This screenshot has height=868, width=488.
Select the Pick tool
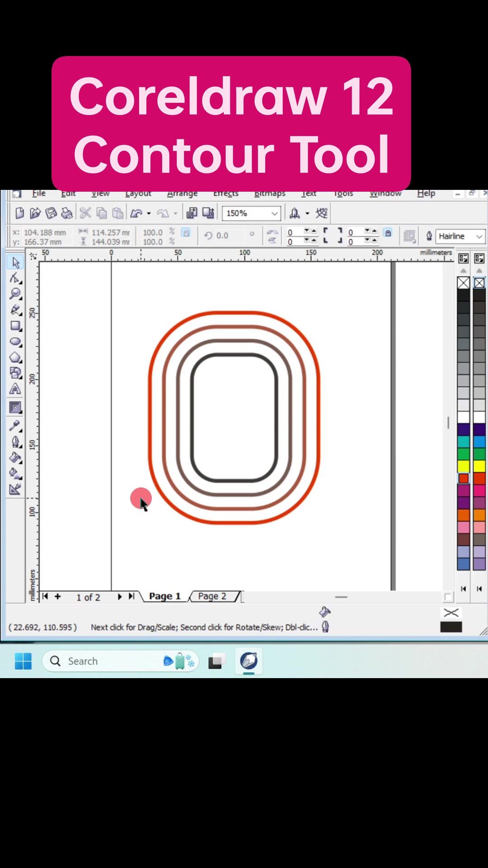15,263
